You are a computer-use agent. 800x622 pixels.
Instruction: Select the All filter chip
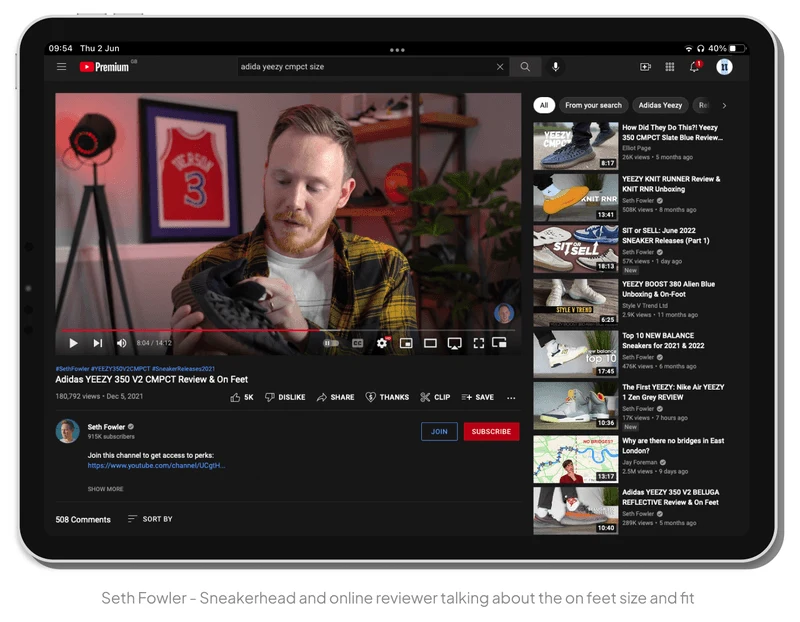tap(544, 105)
